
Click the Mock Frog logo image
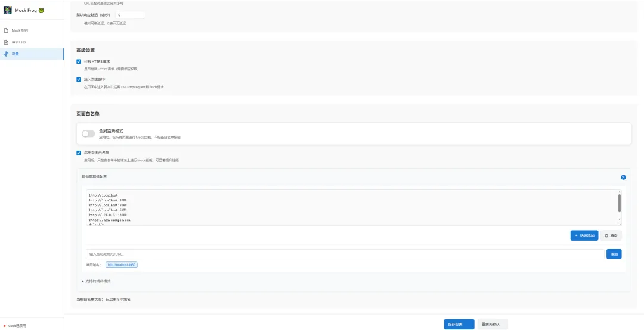[7, 10]
